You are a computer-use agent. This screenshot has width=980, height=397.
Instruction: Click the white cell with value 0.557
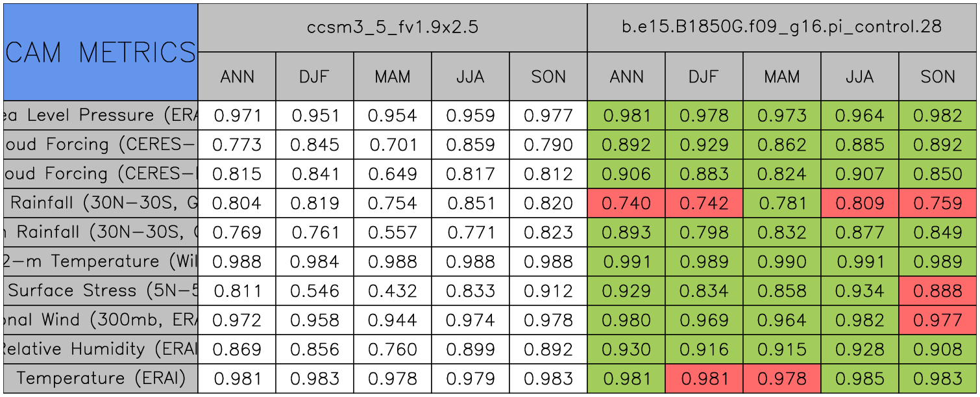(393, 233)
